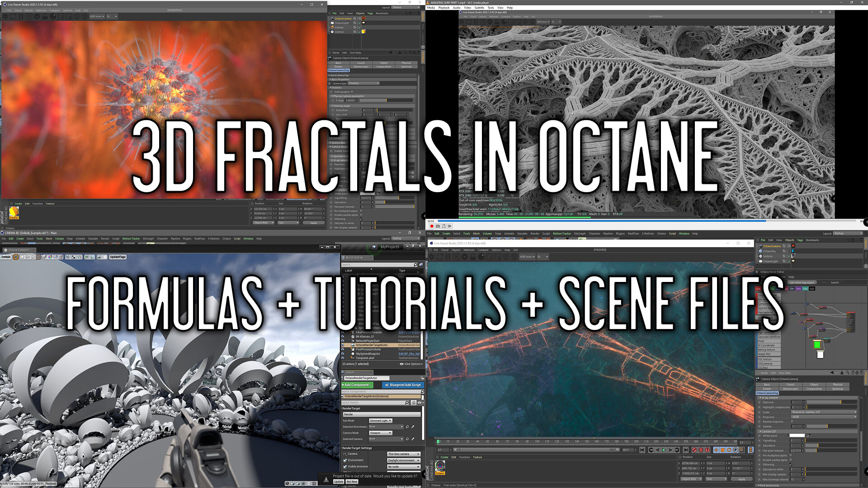Image resolution: width=868 pixels, height=488 pixels.
Task: Toggle visibility of OctaneRenderTargetActor in the outliner
Action: click(343, 345)
